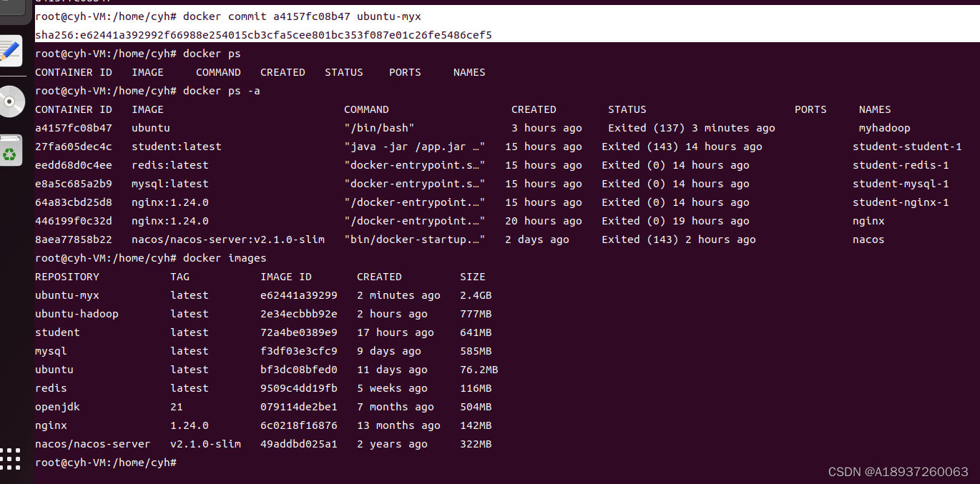Click the 'student-student-1' container name
Screen dimensions: 980x484
tap(907, 147)
